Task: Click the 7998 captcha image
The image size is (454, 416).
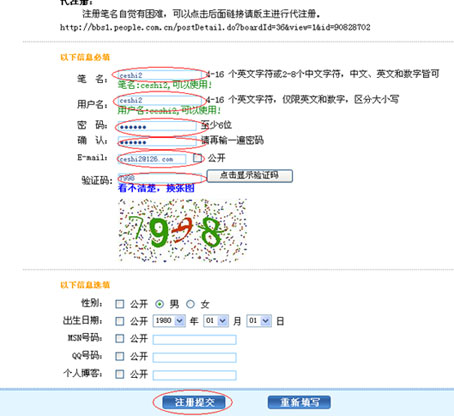Action: coord(183,230)
